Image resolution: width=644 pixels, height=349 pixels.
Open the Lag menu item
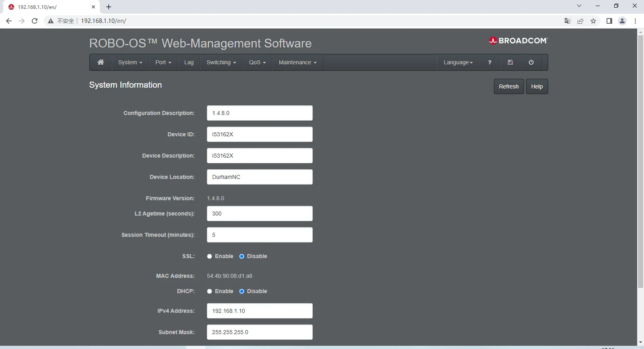189,62
